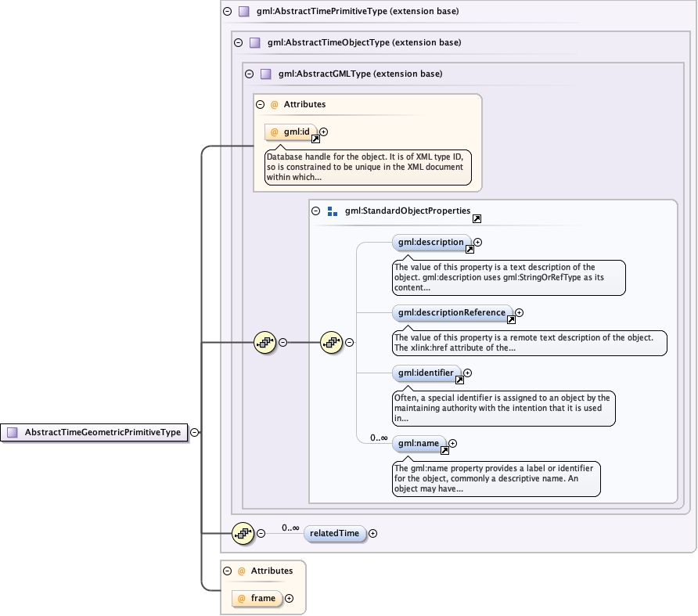The width and height of the screenshot is (698, 616).
Task: Click the gml:AbstractTimePrimitiveType (extension base) label
Action: [358, 12]
